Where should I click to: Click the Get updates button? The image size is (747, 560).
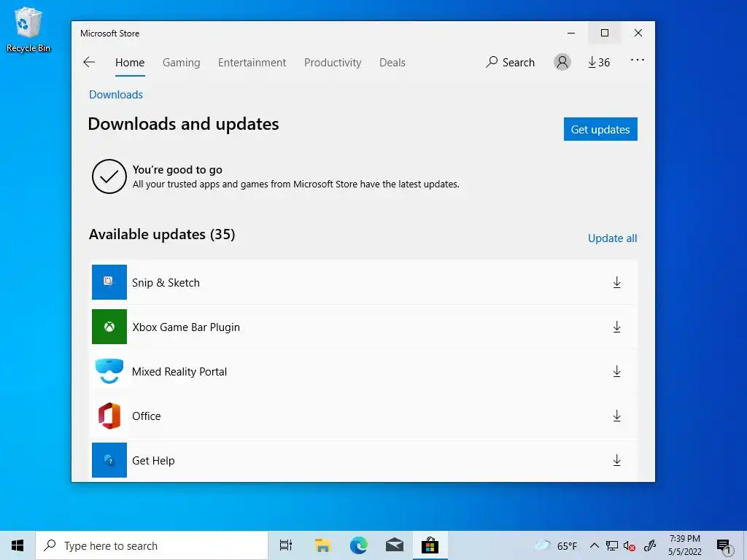(x=600, y=129)
